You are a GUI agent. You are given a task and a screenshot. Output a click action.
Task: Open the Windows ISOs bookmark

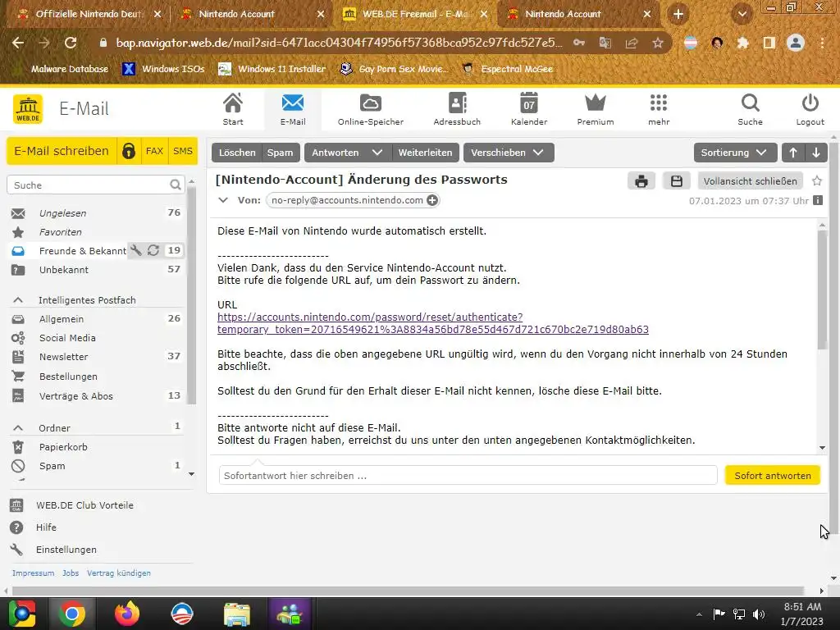163,69
